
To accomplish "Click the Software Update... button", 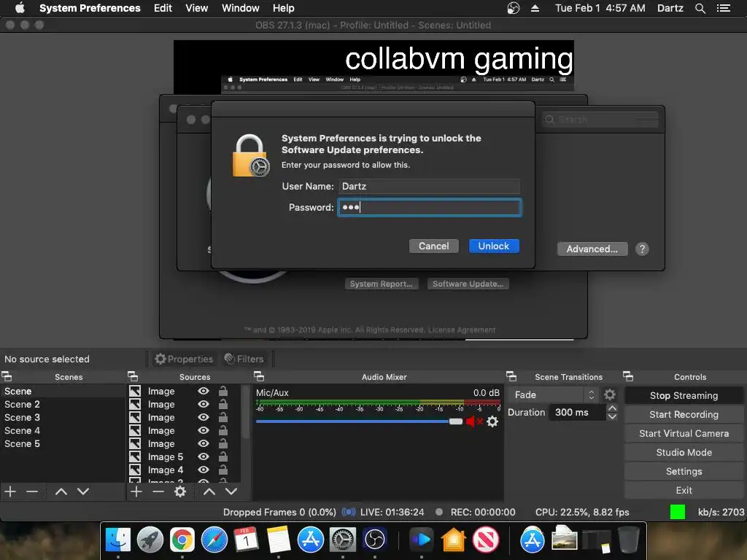I will point(468,284).
